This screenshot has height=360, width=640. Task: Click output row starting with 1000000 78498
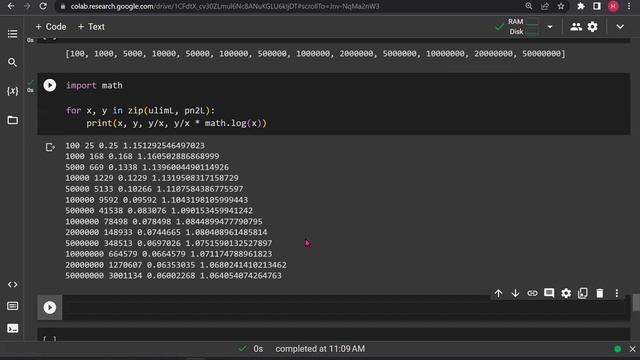tap(164, 222)
